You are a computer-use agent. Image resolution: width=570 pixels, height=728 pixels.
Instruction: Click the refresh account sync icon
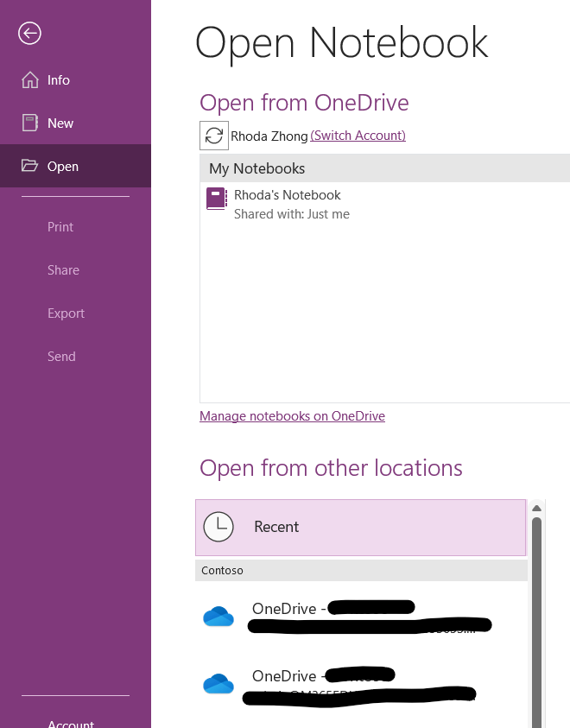coord(213,136)
